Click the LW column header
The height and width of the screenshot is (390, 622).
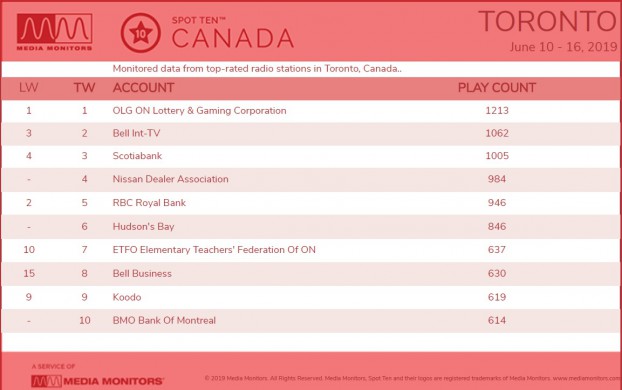29,88
